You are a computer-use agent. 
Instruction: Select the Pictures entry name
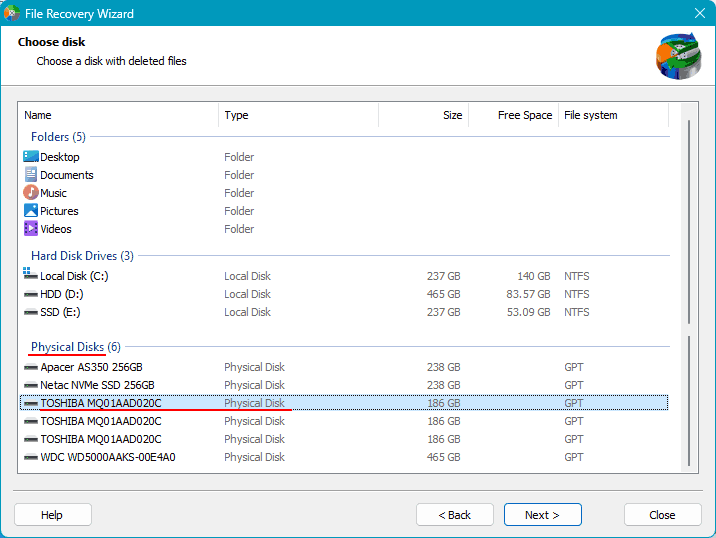pyautogui.click(x=59, y=211)
